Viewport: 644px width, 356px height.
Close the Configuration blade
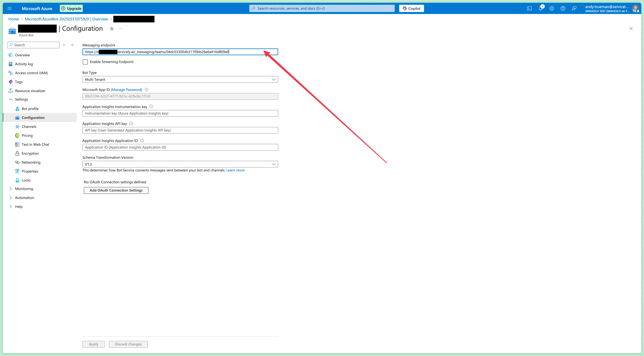click(x=631, y=28)
